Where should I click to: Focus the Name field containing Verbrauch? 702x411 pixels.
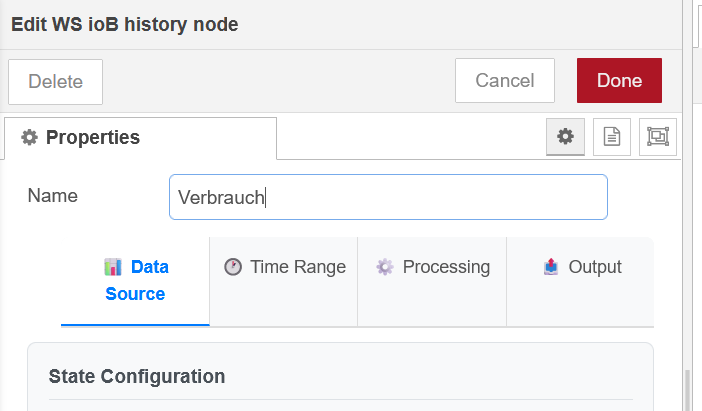point(388,197)
